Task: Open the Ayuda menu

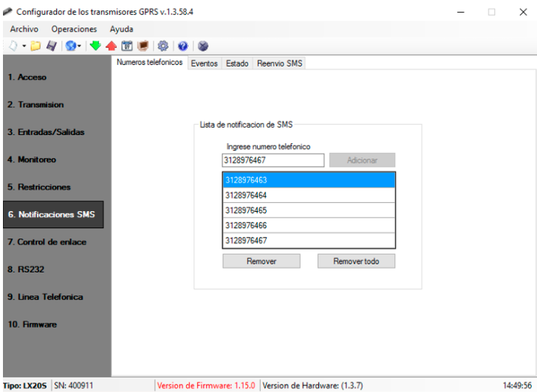Action: point(121,29)
